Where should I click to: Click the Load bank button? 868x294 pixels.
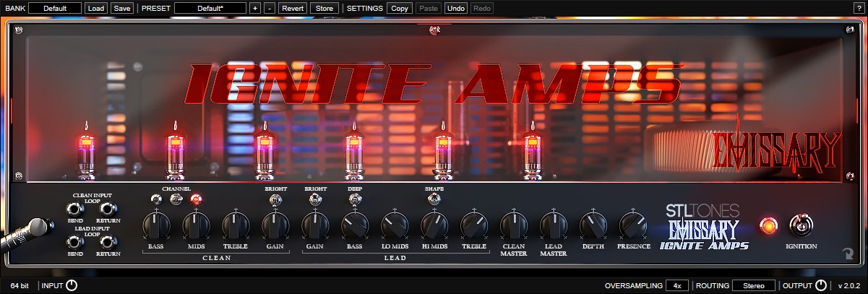95,8
